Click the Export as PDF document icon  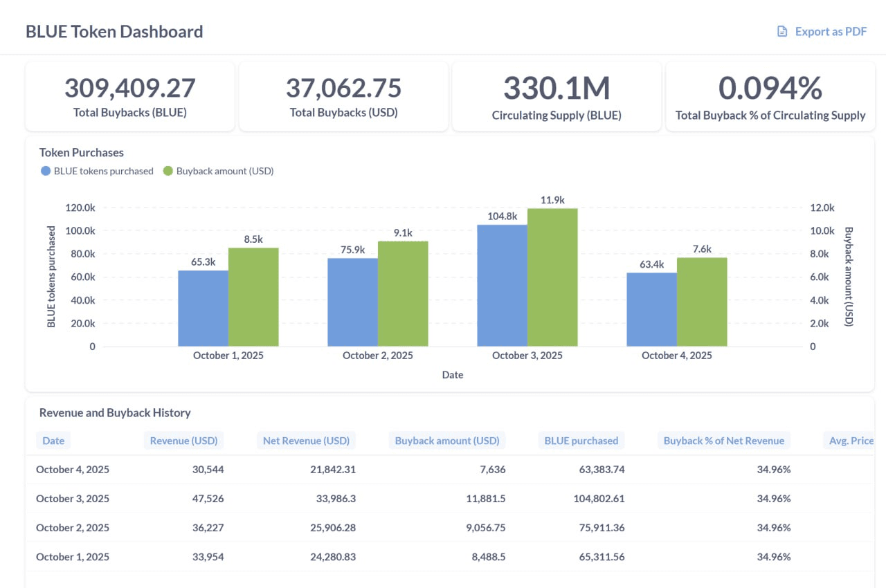point(782,31)
